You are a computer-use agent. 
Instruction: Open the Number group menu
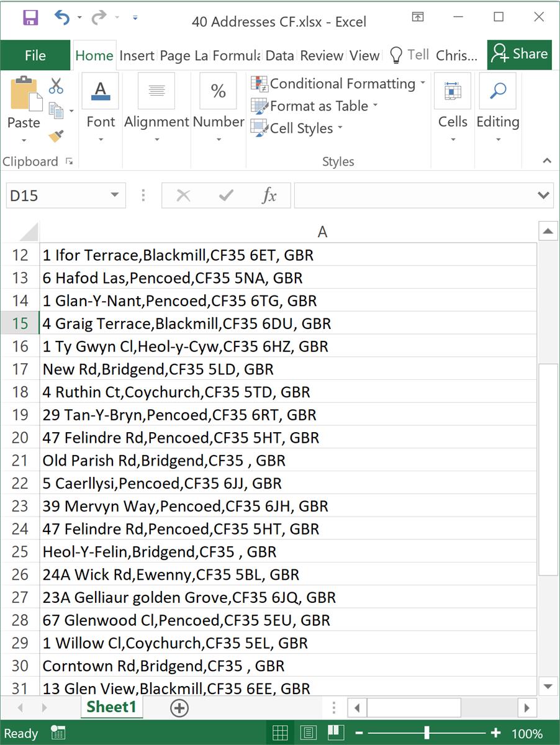coord(218,109)
